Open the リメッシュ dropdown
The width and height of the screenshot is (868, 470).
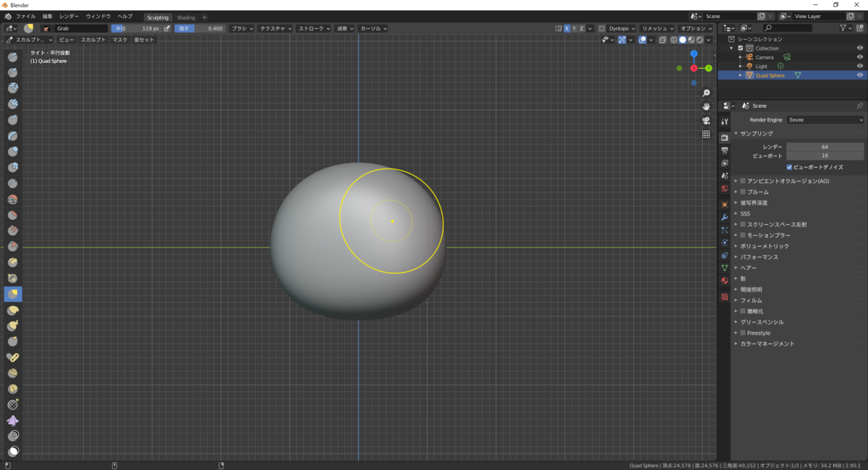point(658,29)
